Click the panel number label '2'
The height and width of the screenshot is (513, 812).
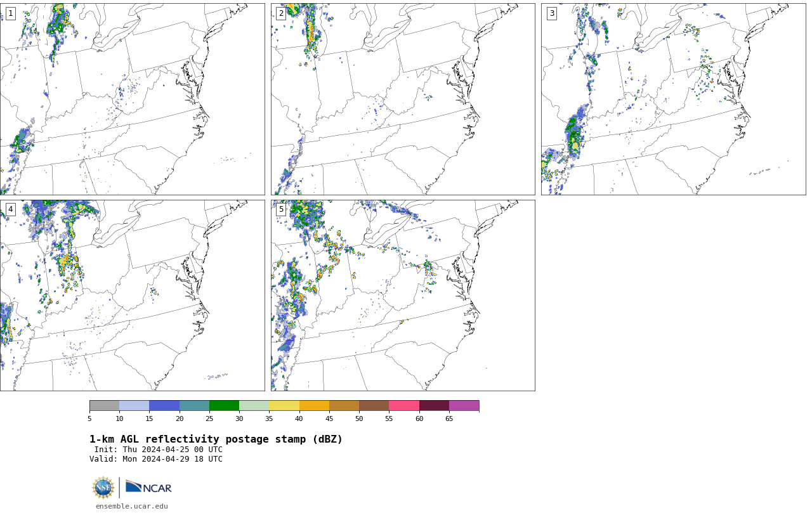pos(281,13)
